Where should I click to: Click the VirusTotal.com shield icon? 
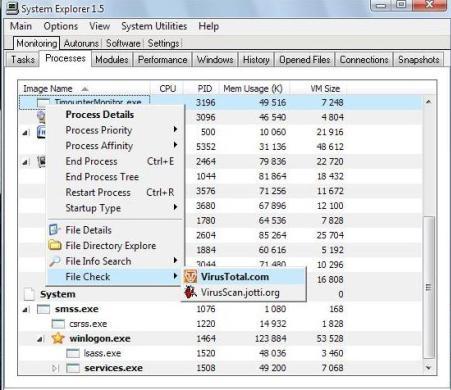190,277
